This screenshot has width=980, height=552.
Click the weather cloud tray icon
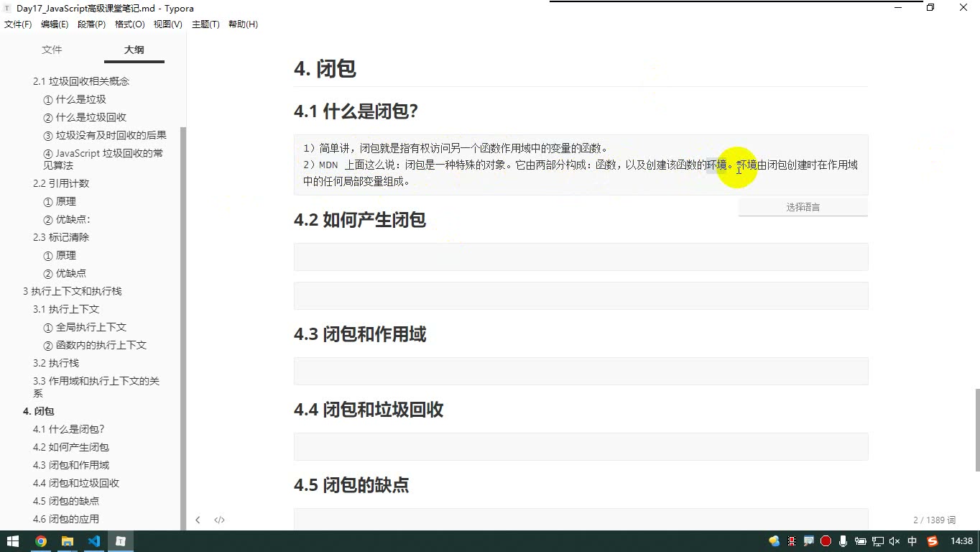(775, 541)
